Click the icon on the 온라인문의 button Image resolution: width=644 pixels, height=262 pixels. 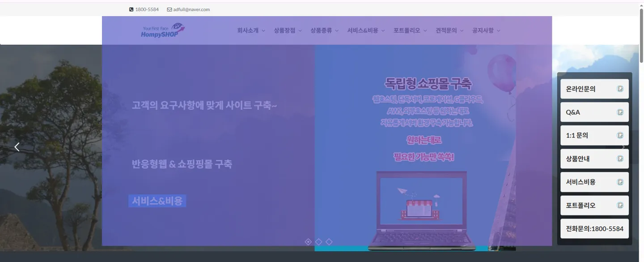[620, 89]
